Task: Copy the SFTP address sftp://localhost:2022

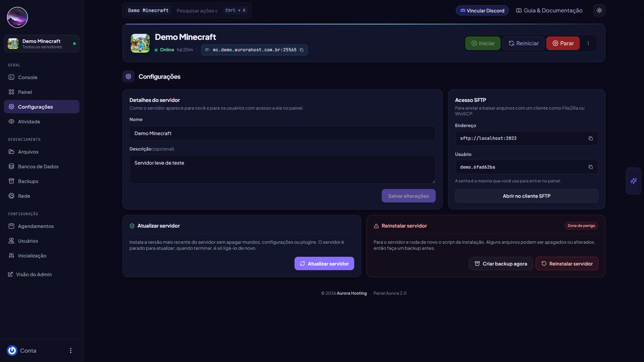Action: pyautogui.click(x=590, y=139)
